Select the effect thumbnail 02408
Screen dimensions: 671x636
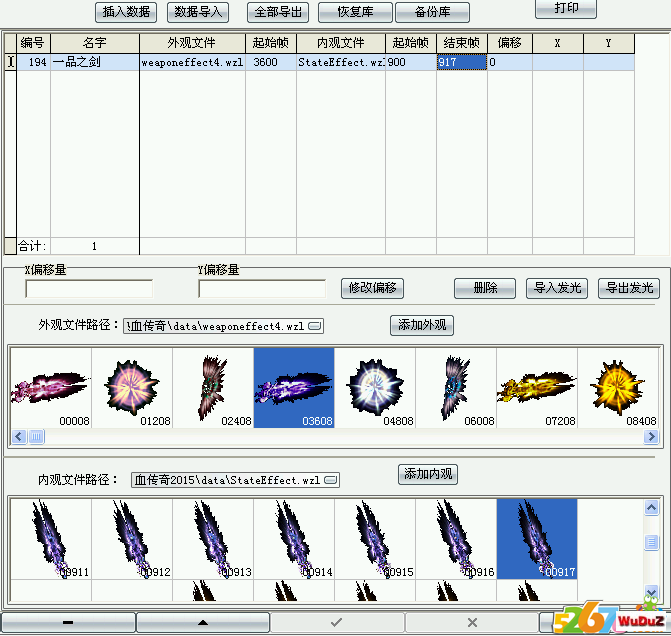213,388
